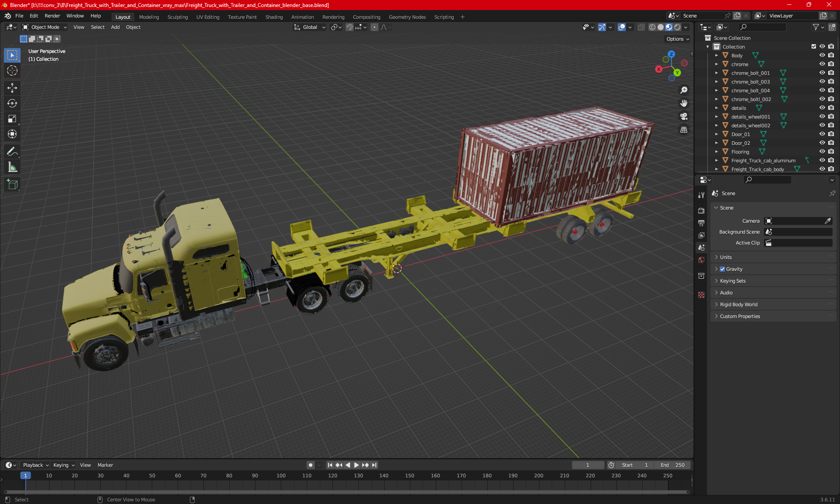Select the Rotate tool
Viewport: 840px width, 504px height.
tap(12, 103)
